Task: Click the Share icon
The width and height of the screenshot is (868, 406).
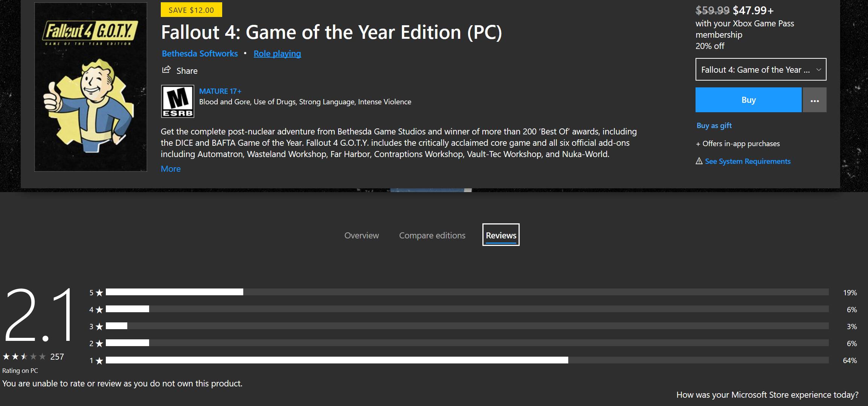Action: tap(166, 70)
